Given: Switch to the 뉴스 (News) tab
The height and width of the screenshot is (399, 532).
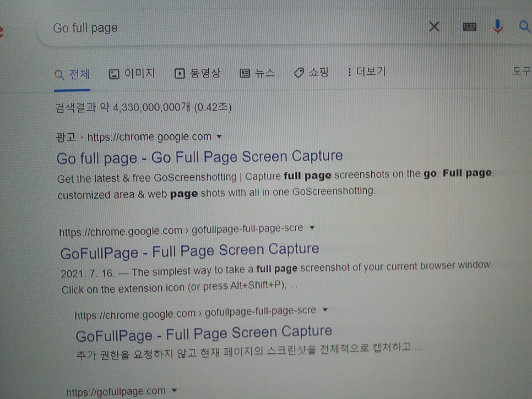Looking at the screenshot, I should click(x=257, y=73).
